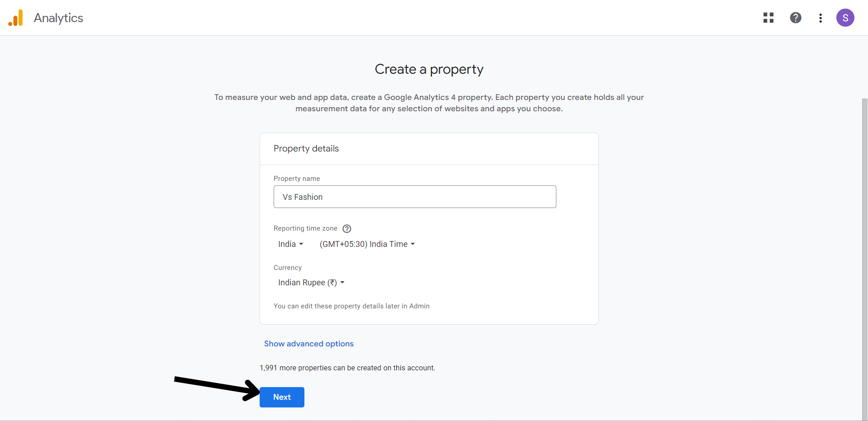Open the Help question mark icon in header
Screen dimensions: 868x421
pyautogui.click(x=796, y=18)
